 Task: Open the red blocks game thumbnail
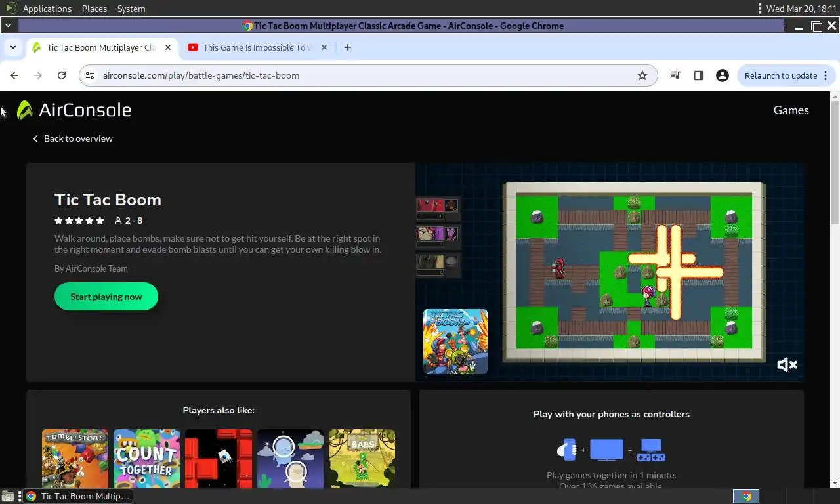[x=219, y=459]
